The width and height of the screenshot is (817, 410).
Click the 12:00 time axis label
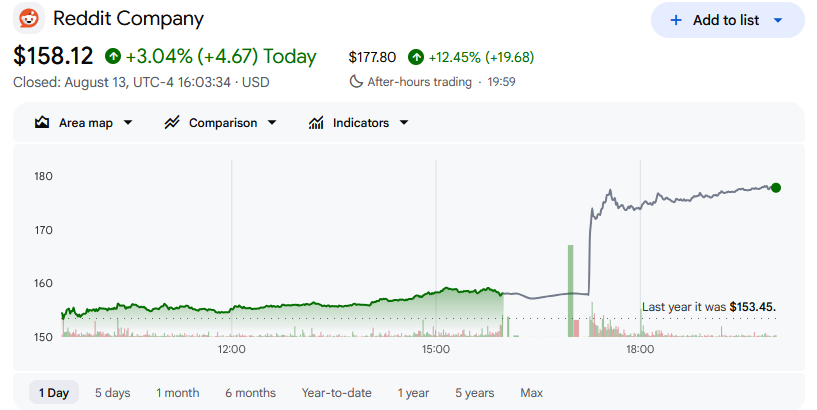tap(231, 349)
